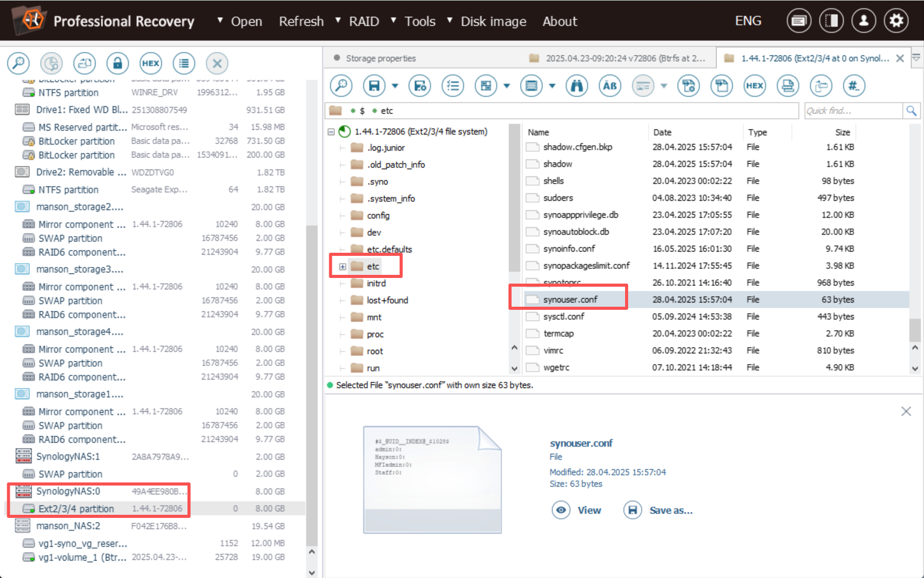The width and height of the screenshot is (924, 578).
Task: Collapse the 1.44.1-72806 file system root node
Action: pyautogui.click(x=331, y=132)
